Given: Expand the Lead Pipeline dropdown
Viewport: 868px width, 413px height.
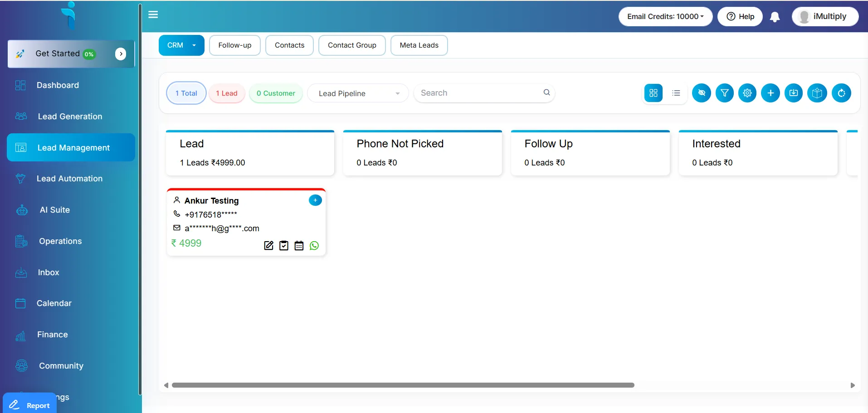Looking at the screenshot, I should point(358,93).
